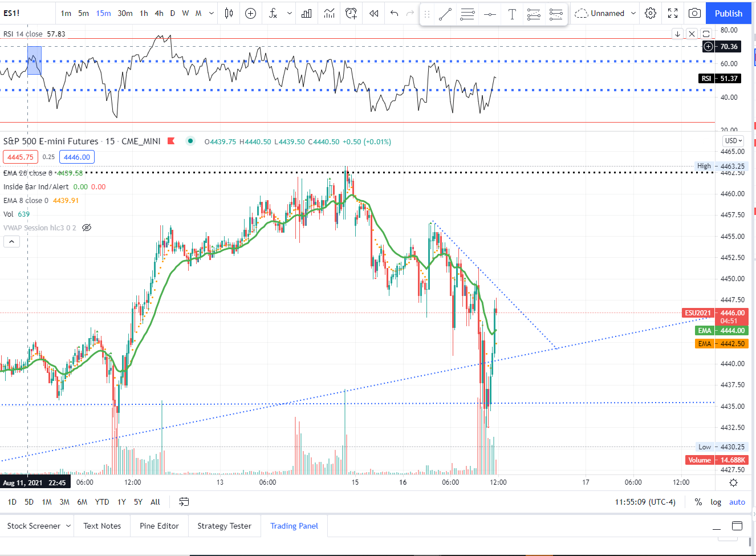The height and width of the screenshot is (556, 756).
Task: Open the Strategy Tester tab
Action: tap(224, 526)
